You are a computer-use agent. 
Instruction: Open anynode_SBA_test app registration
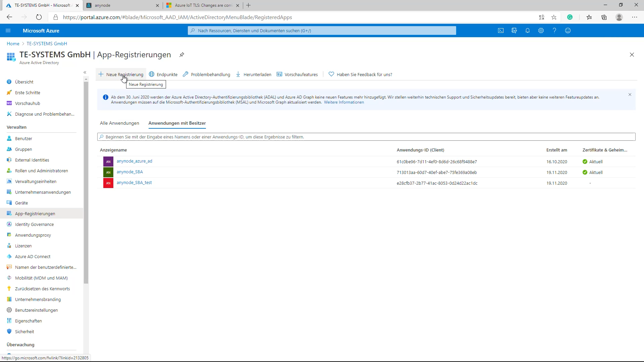coord(134,183)
